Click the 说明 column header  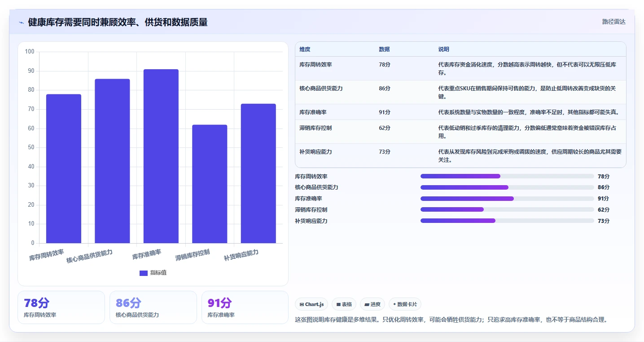coord(444,49)
